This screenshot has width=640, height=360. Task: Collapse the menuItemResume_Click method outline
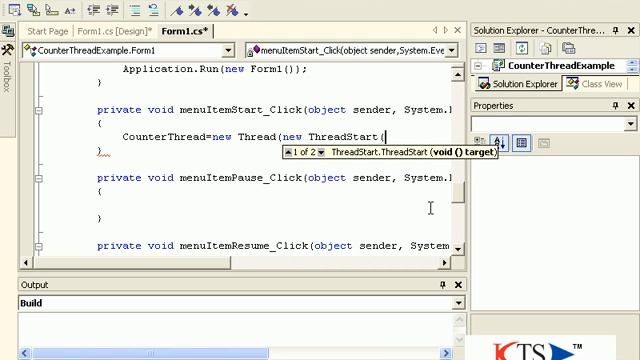(39, 247)
